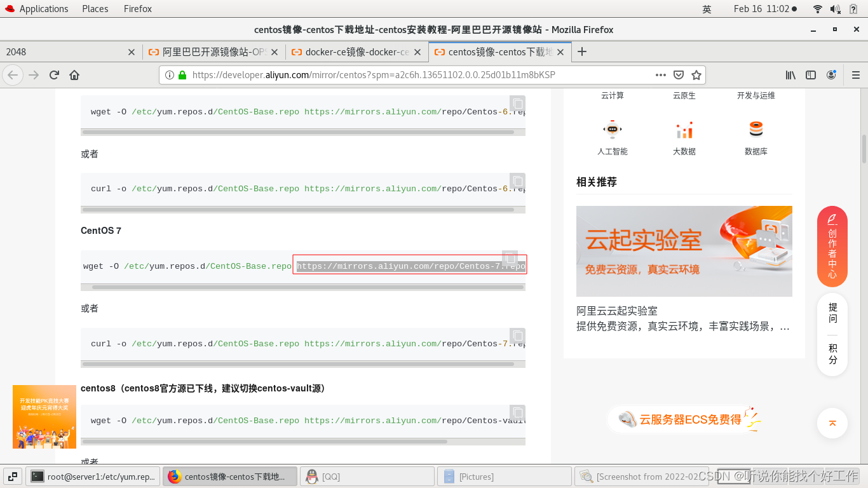Switch to the 2048 tab
Image resolution: width=868 pixels, height=488 pixels.
tap(71, 52)
